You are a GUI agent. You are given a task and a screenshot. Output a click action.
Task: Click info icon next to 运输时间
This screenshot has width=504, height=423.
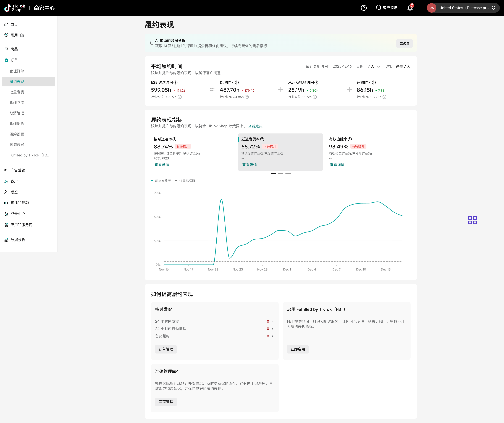pyautogui.click(x=374, y=82)
